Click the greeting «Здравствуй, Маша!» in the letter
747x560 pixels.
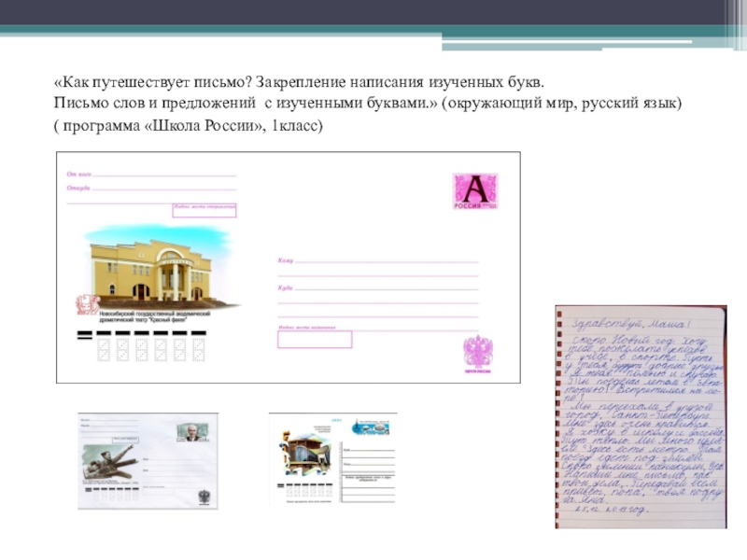click(x=630, y=324)
